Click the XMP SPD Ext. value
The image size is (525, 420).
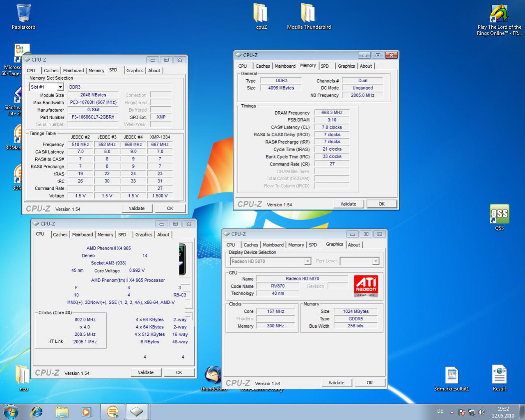pos(161,117)
